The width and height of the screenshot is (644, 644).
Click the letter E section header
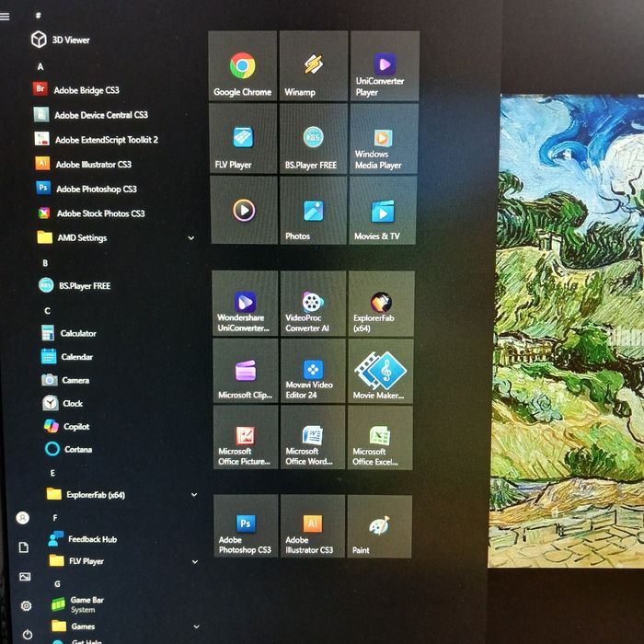tap(52, 473)
